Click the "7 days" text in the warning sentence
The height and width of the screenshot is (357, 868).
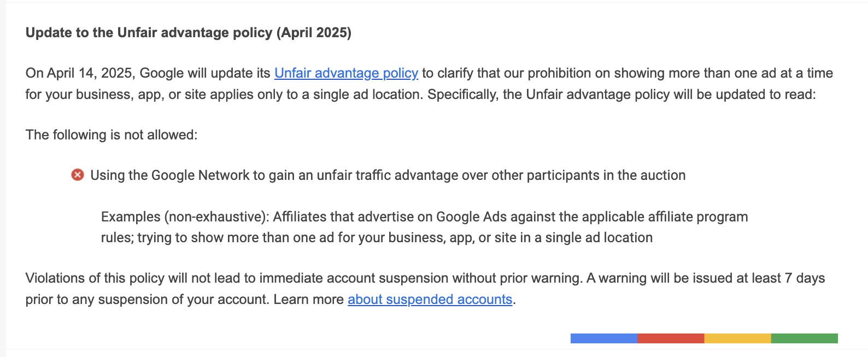pyautogui.click(x=805, y=278)
